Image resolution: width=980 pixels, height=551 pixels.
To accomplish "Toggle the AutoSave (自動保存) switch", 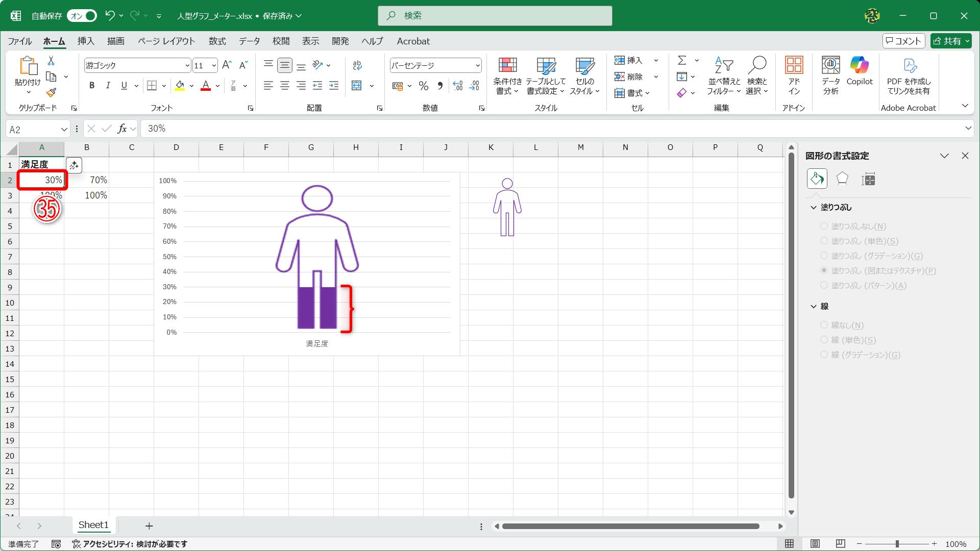I will 82,16.
